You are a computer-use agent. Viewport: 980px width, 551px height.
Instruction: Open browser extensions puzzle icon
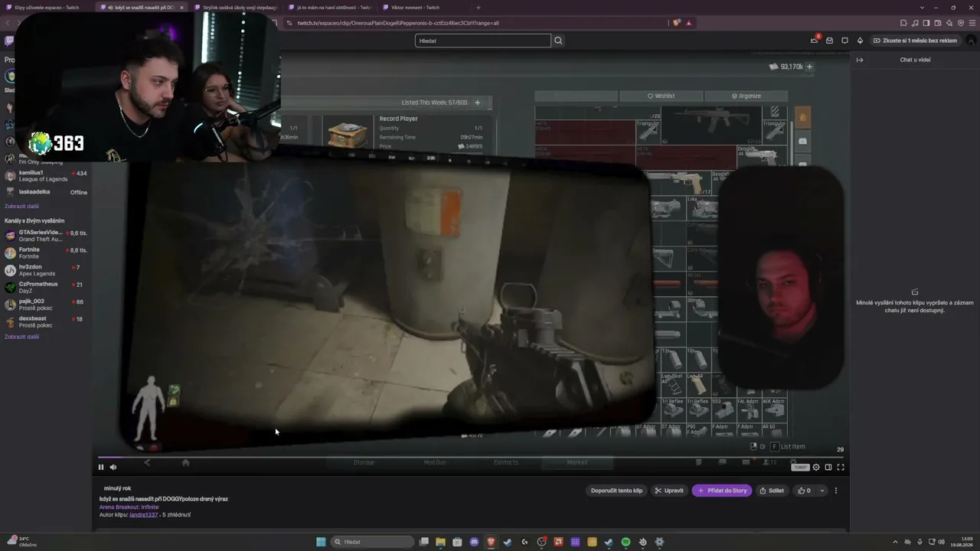[904, 23]
